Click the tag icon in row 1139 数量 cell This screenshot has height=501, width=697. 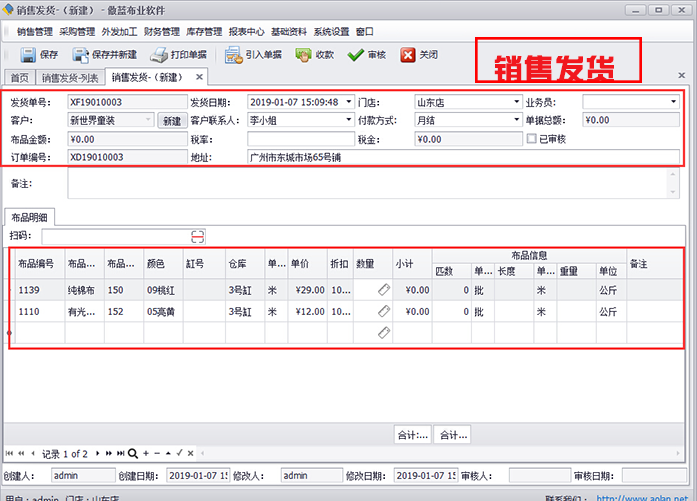(x=384, y=289)
